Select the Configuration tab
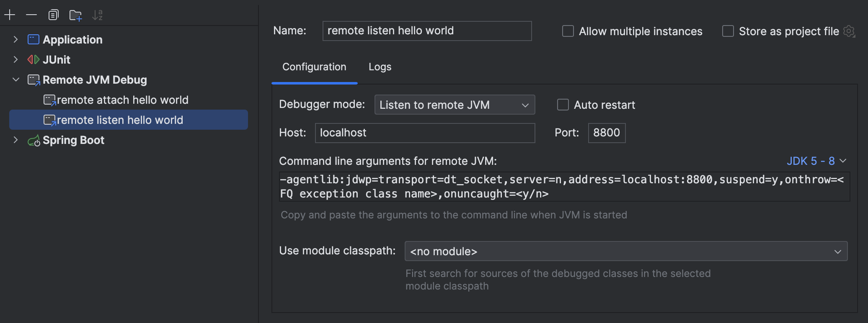This screenshot has height=323, width=868. pyautogui.click(x=314, y=67)
